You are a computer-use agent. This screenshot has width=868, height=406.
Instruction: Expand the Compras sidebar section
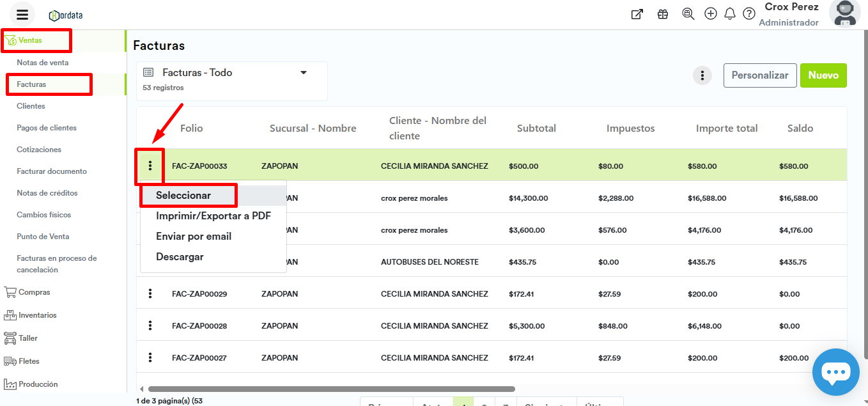pyautogui.click(x=34, y=292)
